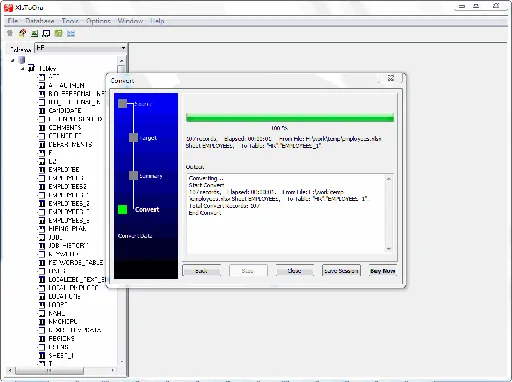Click Back in Convert dialog
The height and width of the screenshot is (382, 512).
click(x=201, y=271)
